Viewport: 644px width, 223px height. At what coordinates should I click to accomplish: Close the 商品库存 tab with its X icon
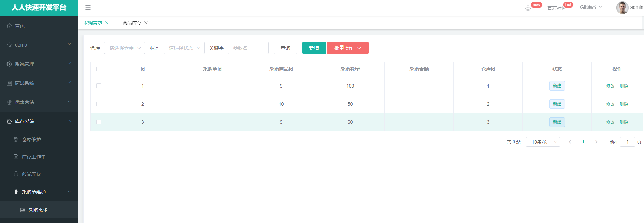point(146,23)
